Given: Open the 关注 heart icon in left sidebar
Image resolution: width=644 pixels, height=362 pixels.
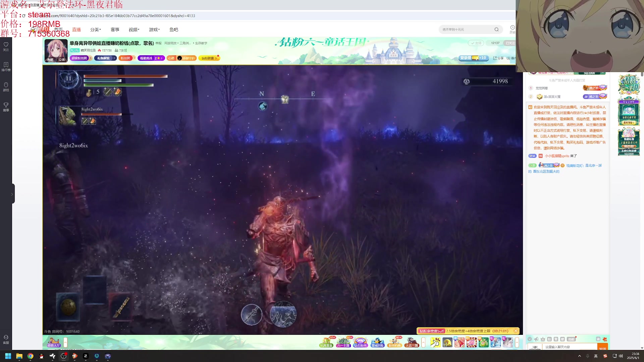Looking at the screenshot, I should point(6,46).
